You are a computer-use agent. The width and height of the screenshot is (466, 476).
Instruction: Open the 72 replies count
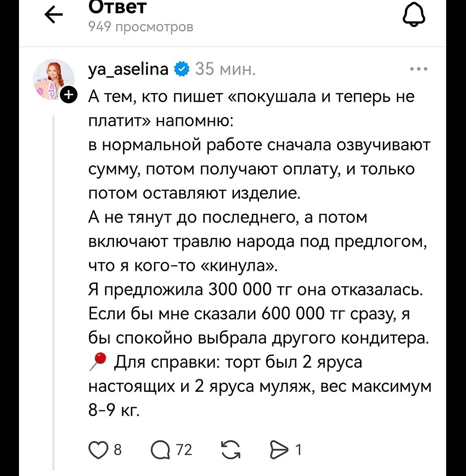point(184,450)
